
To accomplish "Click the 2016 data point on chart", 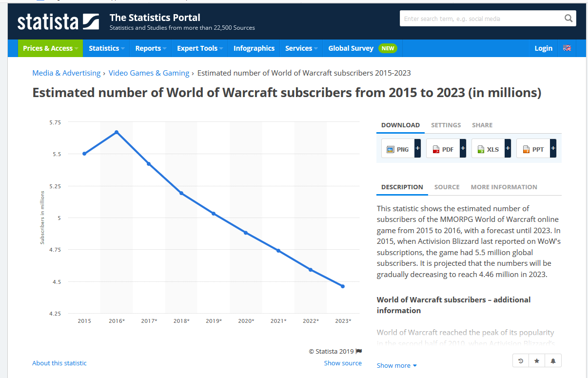I will [117, 132].
